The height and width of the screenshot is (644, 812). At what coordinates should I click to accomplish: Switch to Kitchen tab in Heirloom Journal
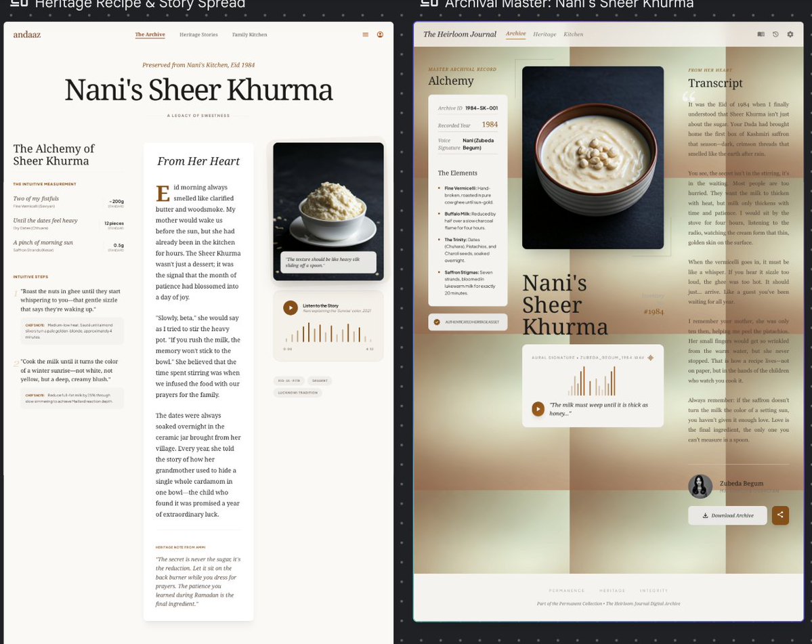573,34
